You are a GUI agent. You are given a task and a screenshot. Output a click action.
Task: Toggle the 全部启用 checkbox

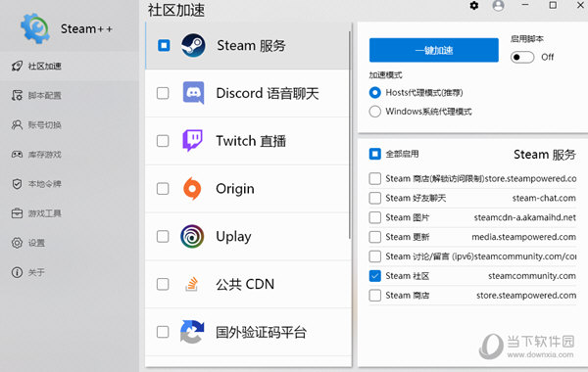pyautogui.click(x=375, y=154)
